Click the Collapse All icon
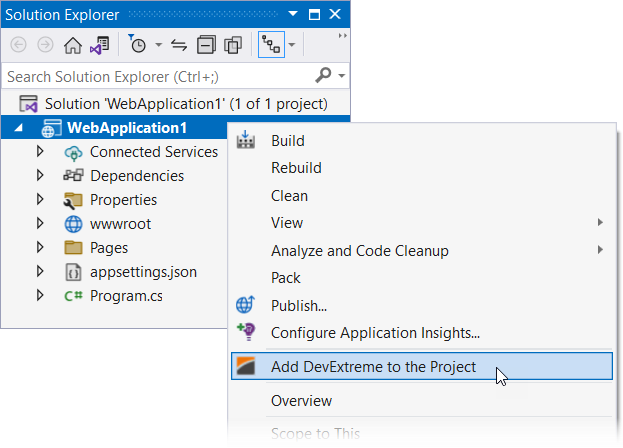Image resolution: width=623 pixels, height=448 pixels. point(206,44)
